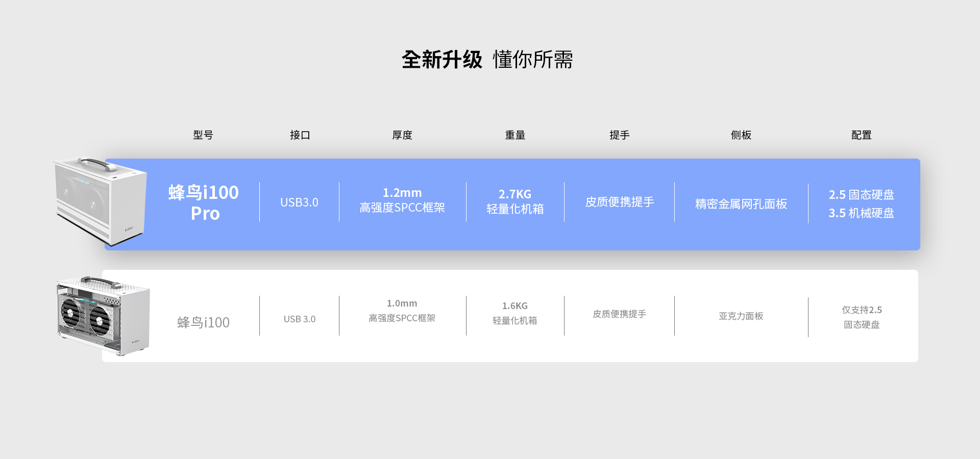Click the 接口 column header
The height and width of the screenshot is (459, 980).
coord(300,135)
